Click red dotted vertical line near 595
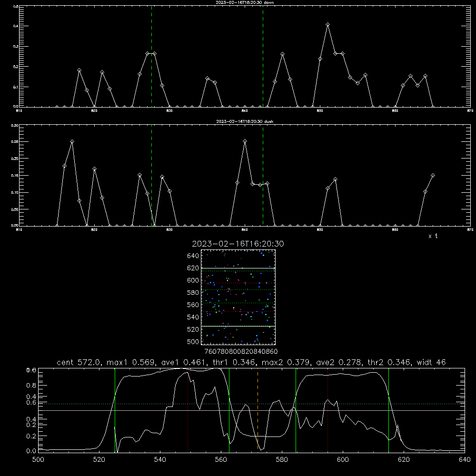The width and height of the screenshot is (476, 476). (x=328, y=410)
